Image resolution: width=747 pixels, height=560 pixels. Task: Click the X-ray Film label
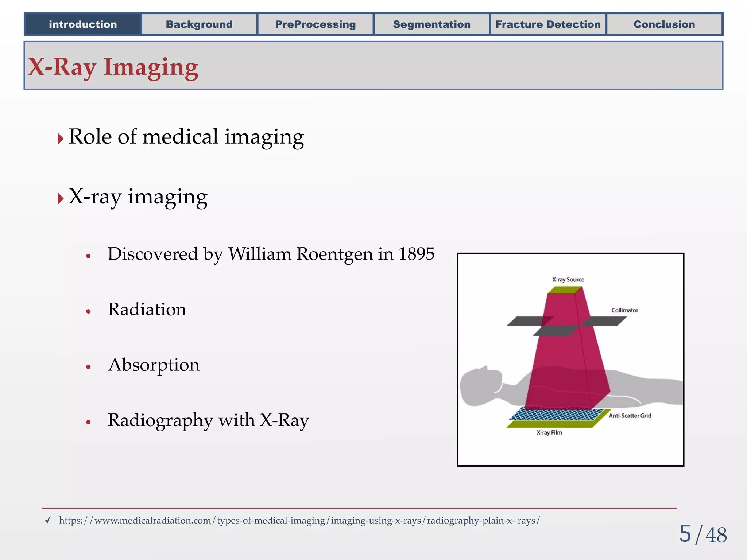549,433
